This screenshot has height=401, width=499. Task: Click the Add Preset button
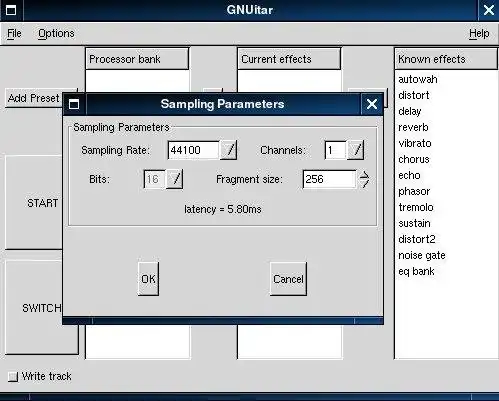[34, 98]
